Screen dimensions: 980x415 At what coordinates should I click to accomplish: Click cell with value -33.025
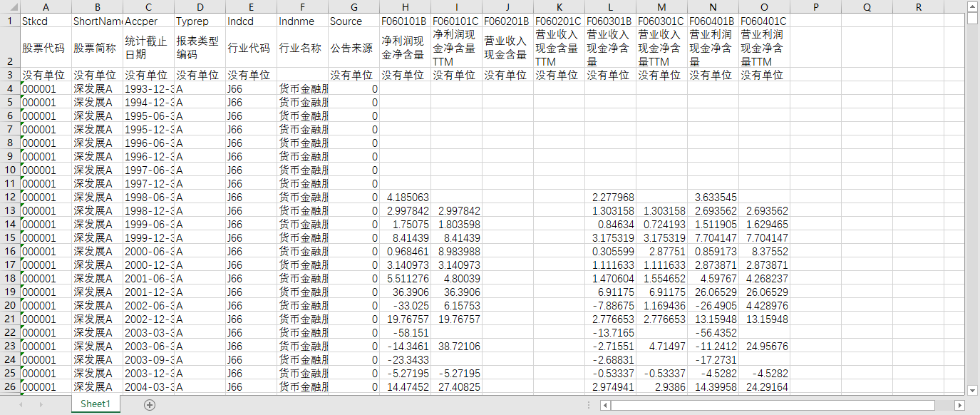click(406, 305)
